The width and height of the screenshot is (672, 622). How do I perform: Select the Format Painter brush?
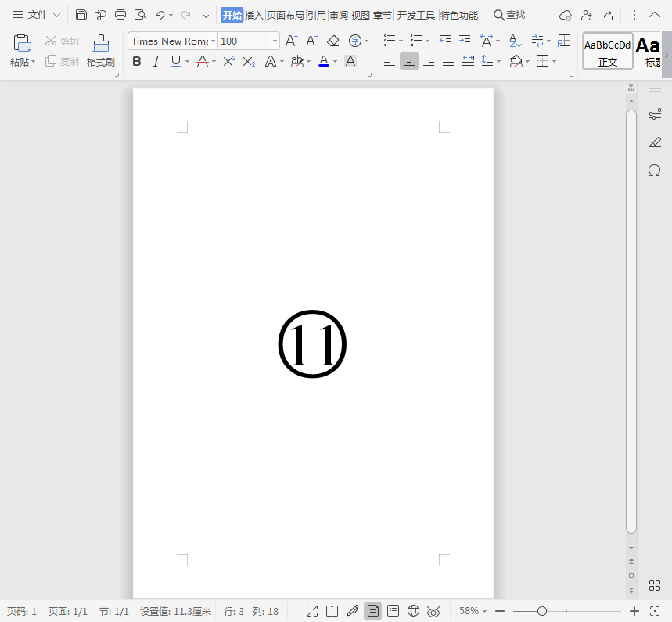101,43
